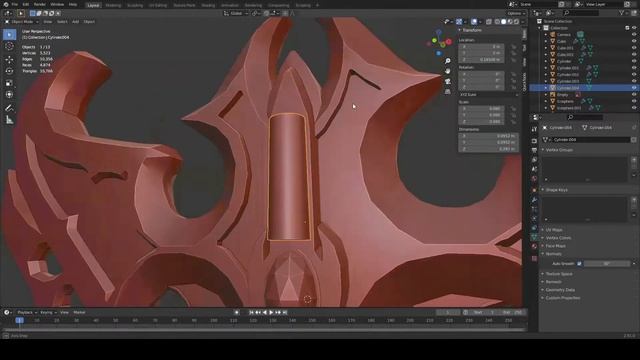Open the View Layer properties tab icon
The image size is (640, 360).
click(x=534, y=160)
